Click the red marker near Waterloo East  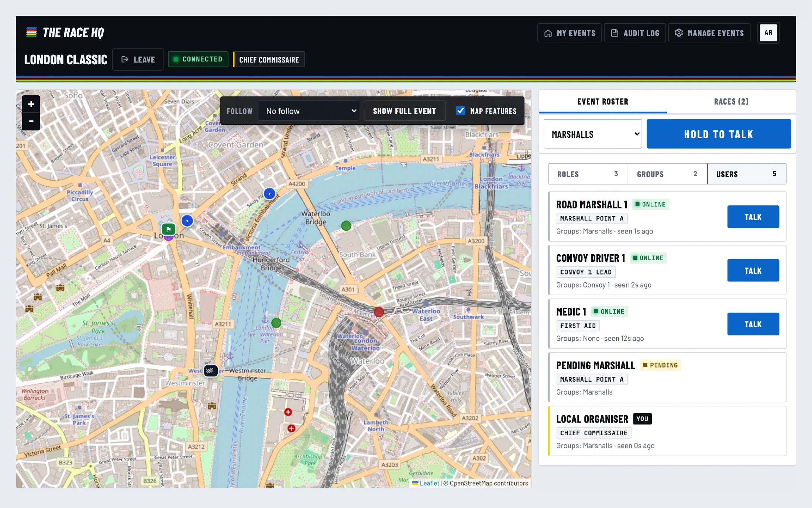point(379,312)
